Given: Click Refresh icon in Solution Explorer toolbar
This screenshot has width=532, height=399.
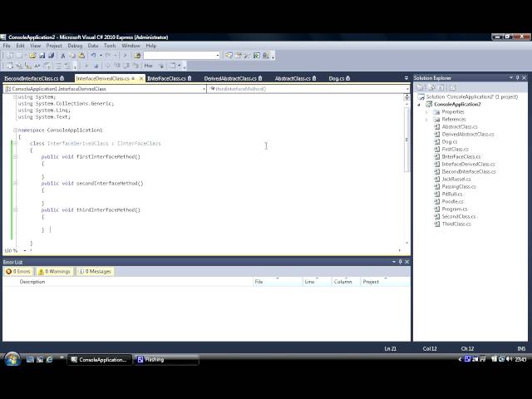Looking at the screenshot, I should pos(441,87).
